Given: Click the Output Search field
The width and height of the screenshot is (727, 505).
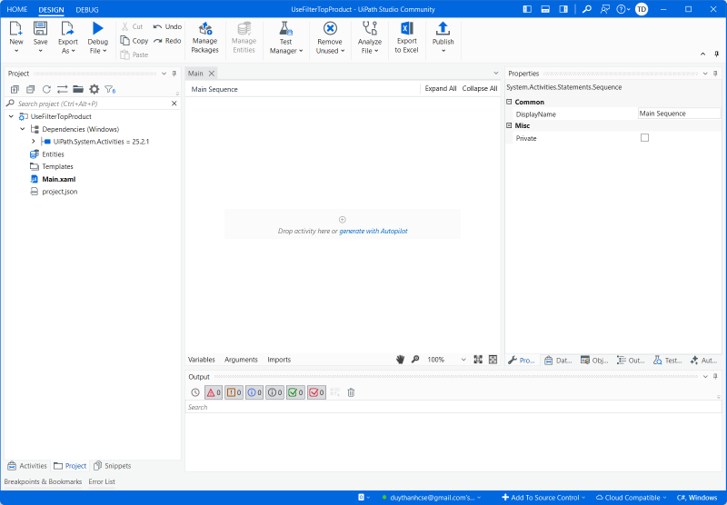Looking at the screenshot, I should (x=453, y=407).
